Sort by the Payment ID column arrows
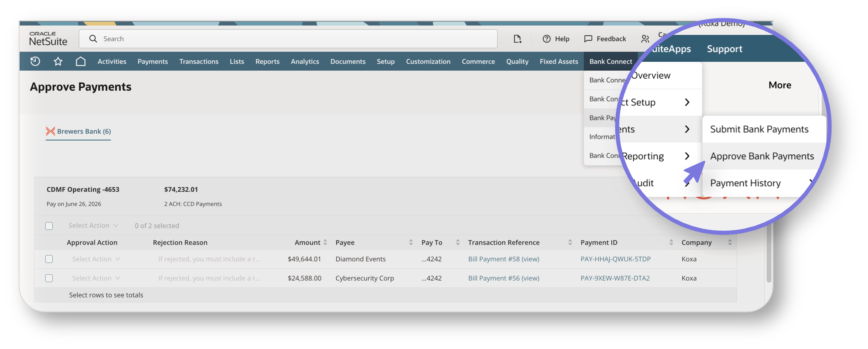 (671, 242)
